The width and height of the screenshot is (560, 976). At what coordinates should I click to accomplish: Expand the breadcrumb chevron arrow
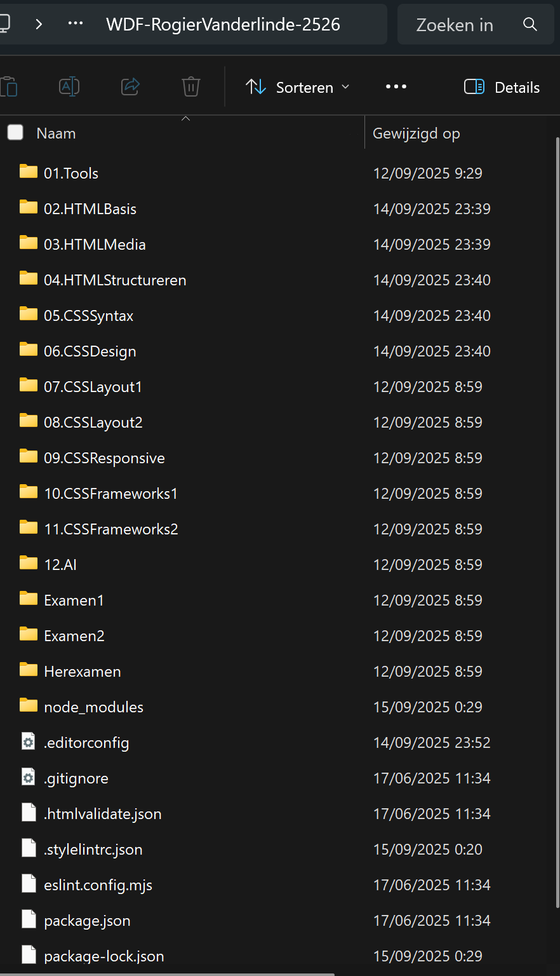[39, 24]
